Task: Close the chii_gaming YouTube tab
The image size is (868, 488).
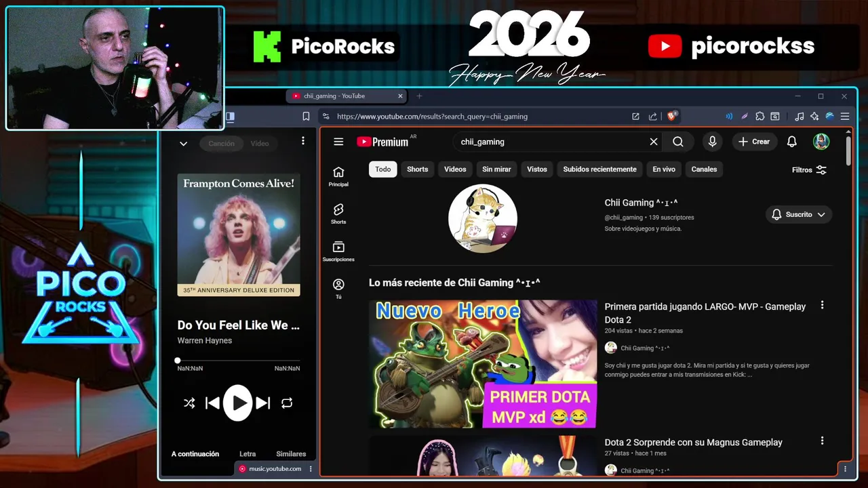Action: tap(400, 96)
